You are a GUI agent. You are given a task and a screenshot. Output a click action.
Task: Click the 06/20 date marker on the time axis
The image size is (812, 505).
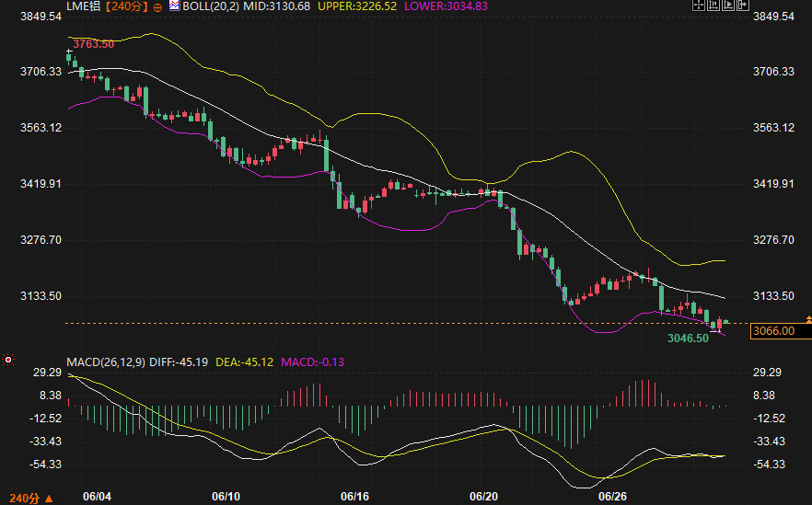pyautogui.click(x=483, y=497)
